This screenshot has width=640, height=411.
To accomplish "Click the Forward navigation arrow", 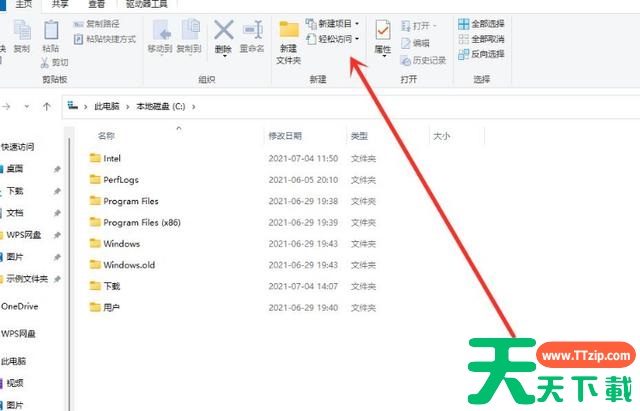I will pos(6,107).
